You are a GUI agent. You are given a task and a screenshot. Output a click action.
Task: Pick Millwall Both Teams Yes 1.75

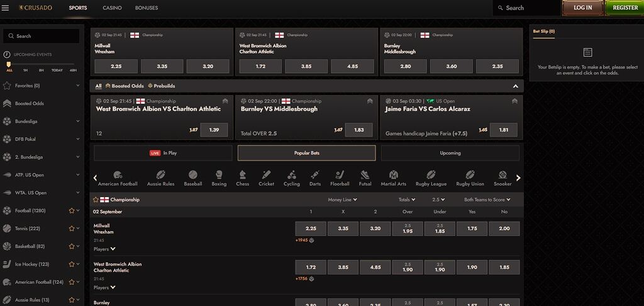coord(472,229)
